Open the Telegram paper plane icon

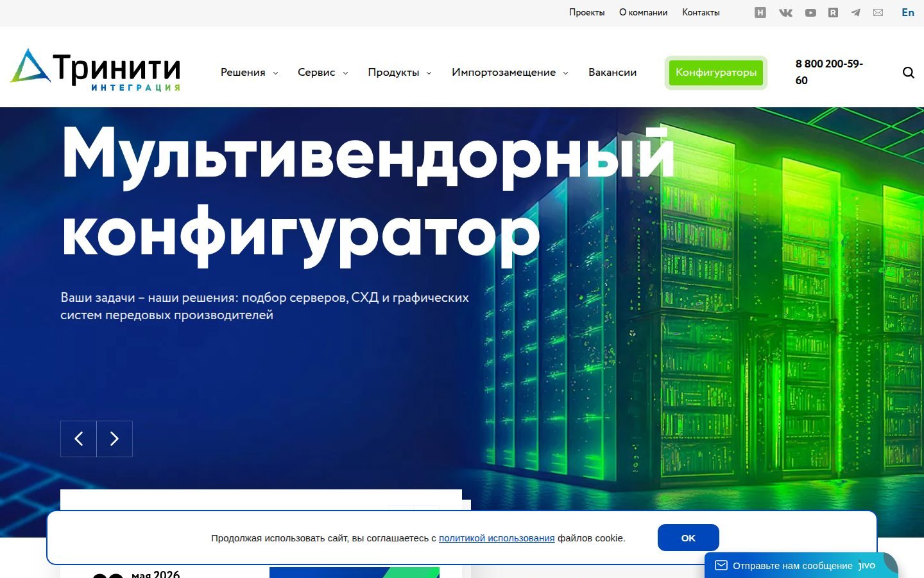pyautogui.click(x=855, y=12)
